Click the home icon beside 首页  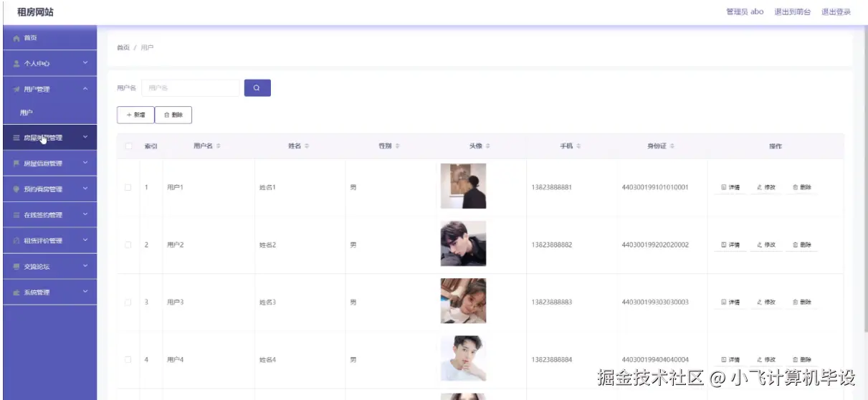pos(16,38)
